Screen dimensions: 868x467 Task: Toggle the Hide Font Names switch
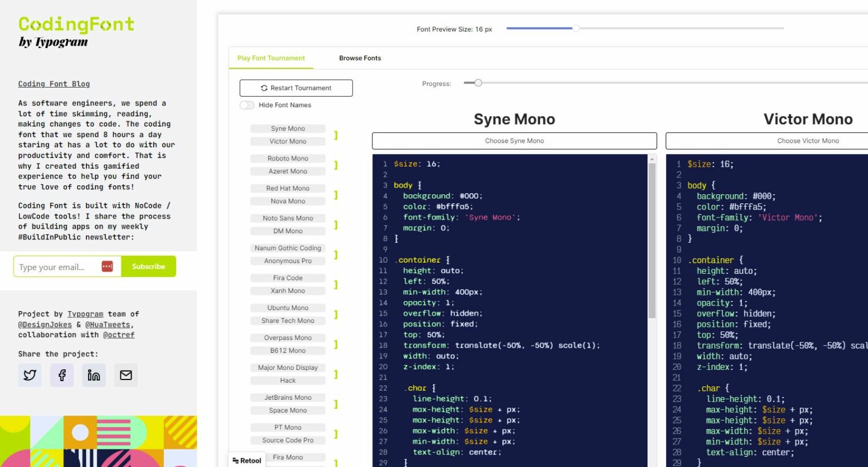[x=247, y=105]
